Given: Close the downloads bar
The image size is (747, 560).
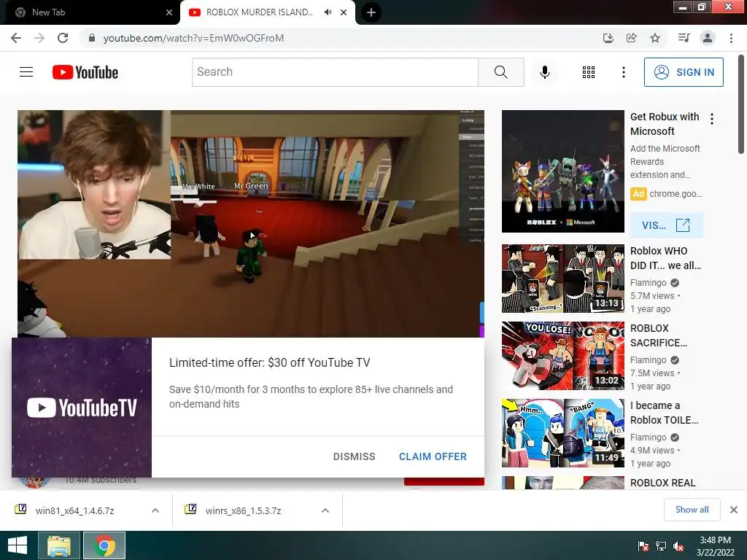Looking at the screenshot, I should click(x=734, y=510).
